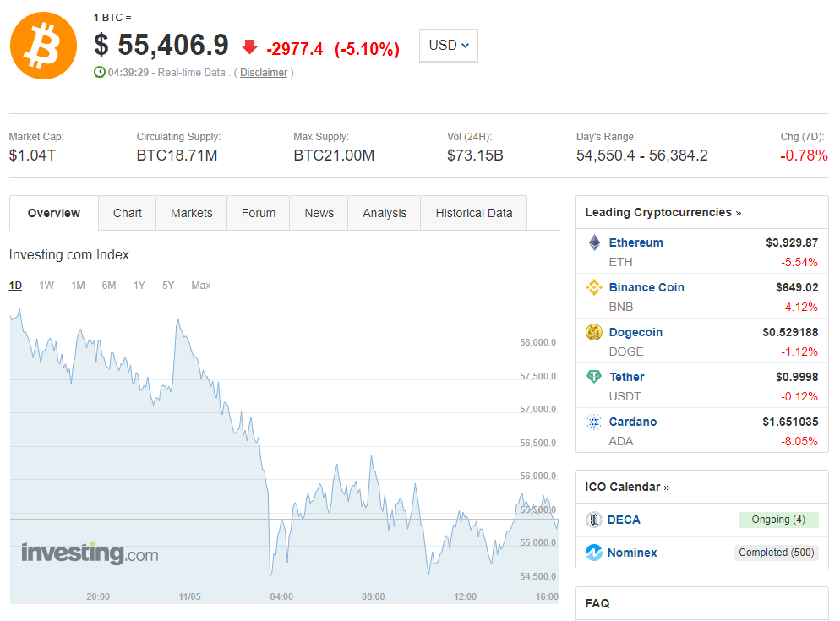Click the Circulating Supply value BTC18.71M
840x621 pixels.
pyautogui.click(x=177, y=155)
